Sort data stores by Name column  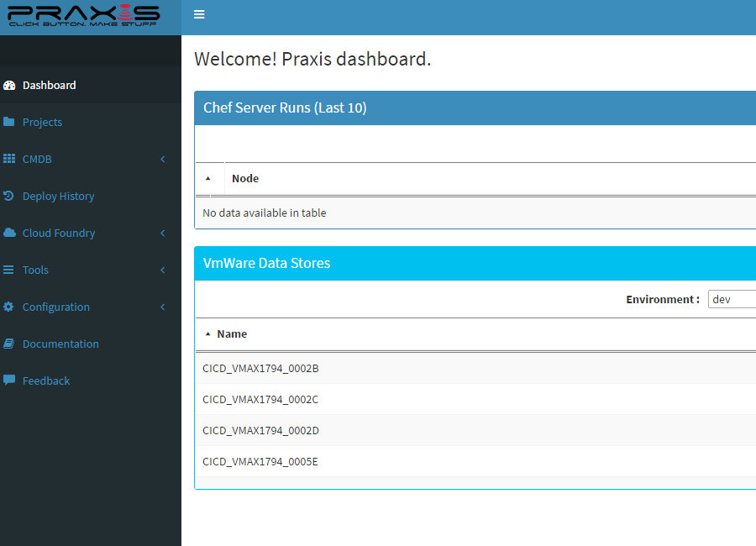point(232,333)
